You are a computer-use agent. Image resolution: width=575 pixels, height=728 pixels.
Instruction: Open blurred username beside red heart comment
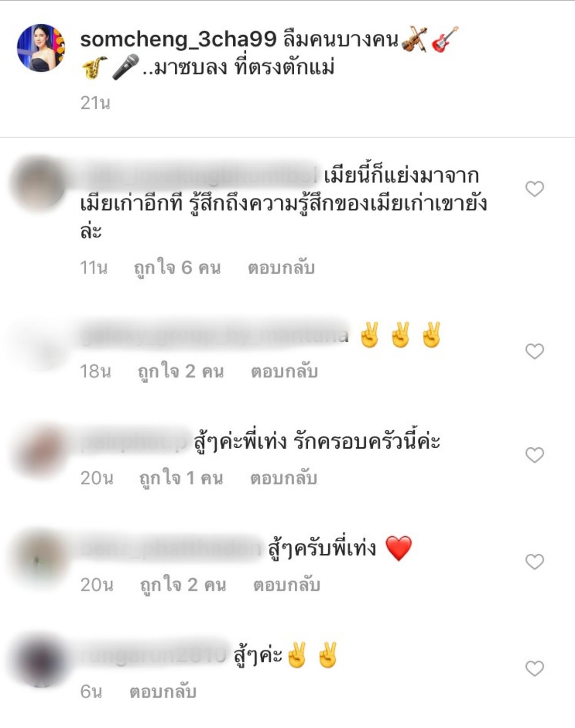click(x=171, y=549)
